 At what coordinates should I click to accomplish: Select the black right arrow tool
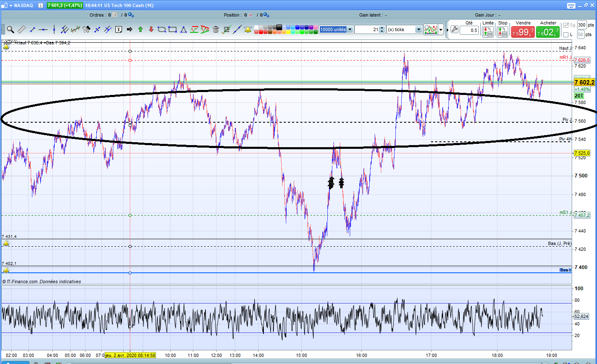129,29
